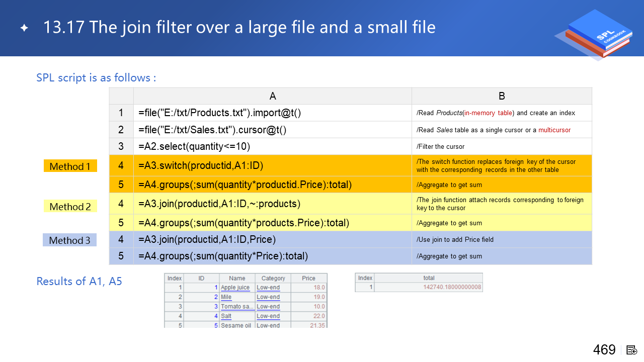The height and width of the screenshot is (362, 644).
Task: Open the Apple juice link in results
Action: point(235,288)
